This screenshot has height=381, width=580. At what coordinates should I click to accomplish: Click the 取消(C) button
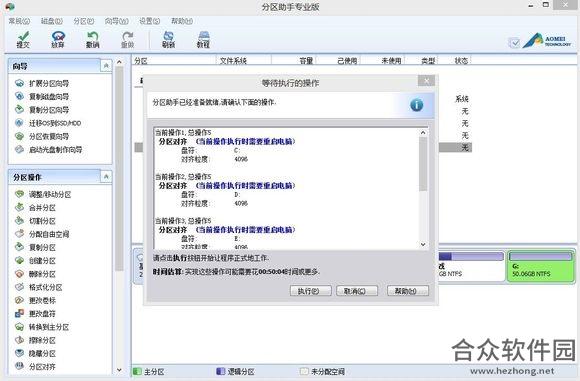click(x=357, y=291)
